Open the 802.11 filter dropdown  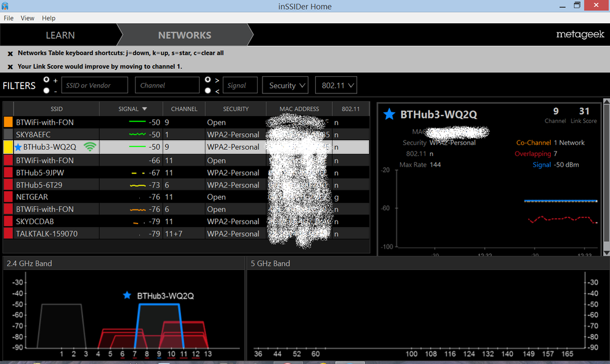(x=336, y=86)
